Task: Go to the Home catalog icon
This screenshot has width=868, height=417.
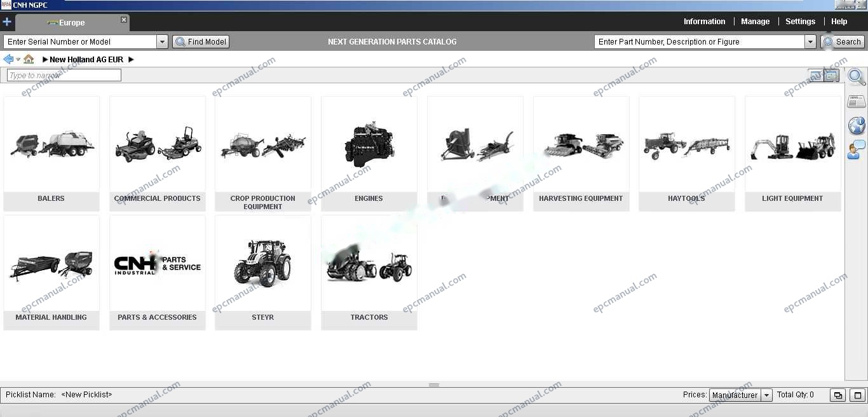Action: coord(29,59)
